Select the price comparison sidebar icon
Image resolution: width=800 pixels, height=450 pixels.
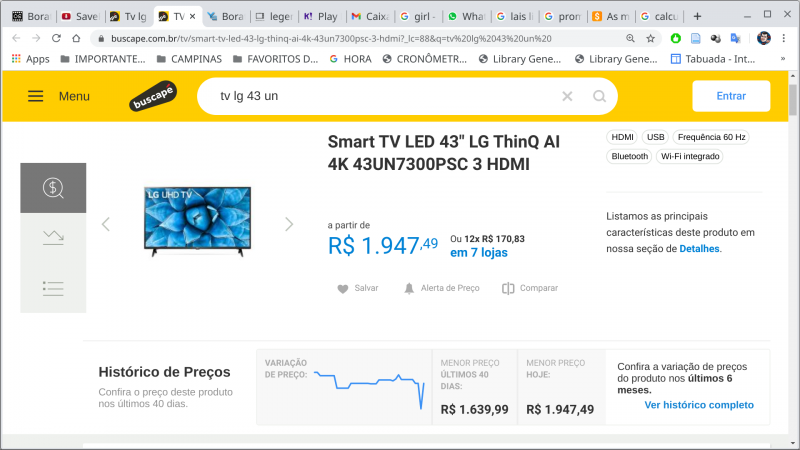pos(53,187)
